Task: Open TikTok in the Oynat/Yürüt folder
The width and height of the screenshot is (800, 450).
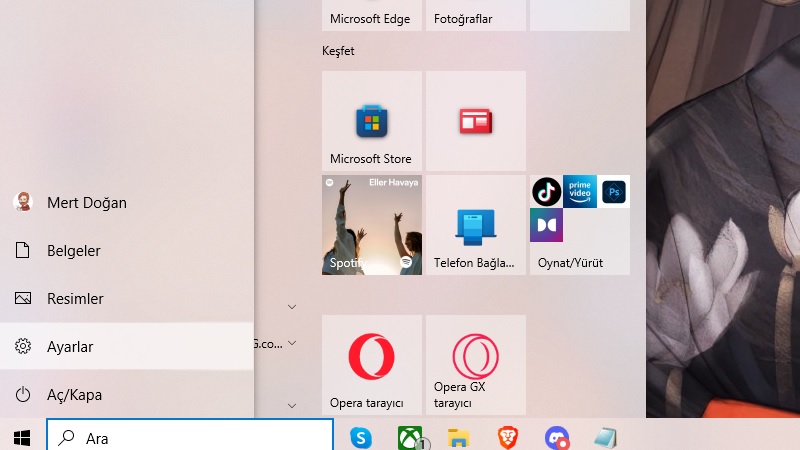Action: point(546,192)
